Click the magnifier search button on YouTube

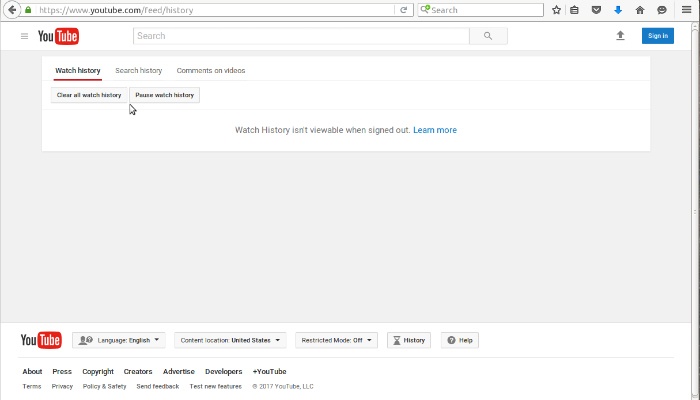(x=488, y=36)
